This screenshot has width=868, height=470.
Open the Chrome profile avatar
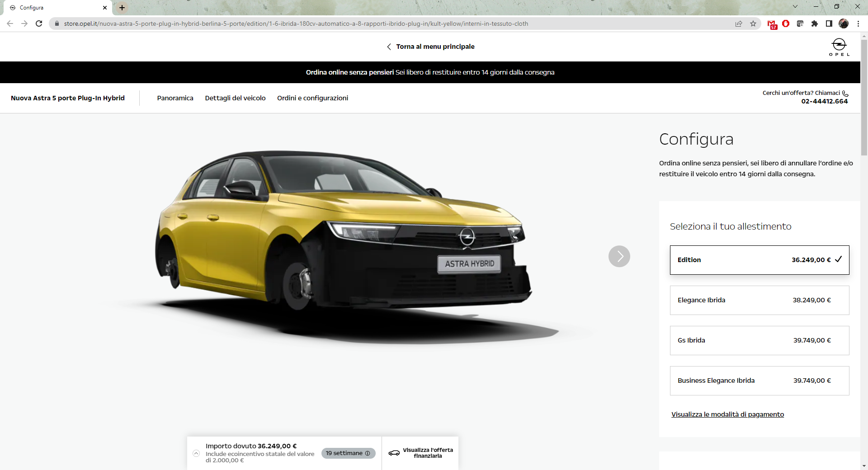[844, 23]
